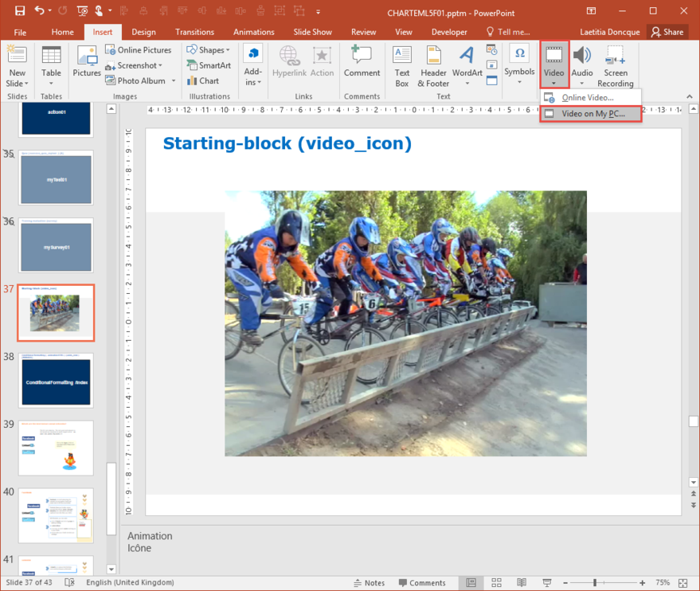Click the Screen Recording icon
Image resolution: width=700 pixels, height=591 pixels.
(615, 65)
